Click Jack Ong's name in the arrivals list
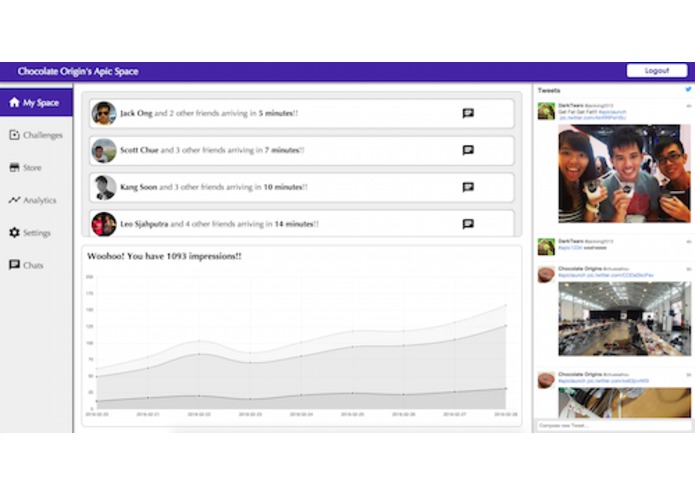This screenshot has height=494, width=695. tap(137, 113)
